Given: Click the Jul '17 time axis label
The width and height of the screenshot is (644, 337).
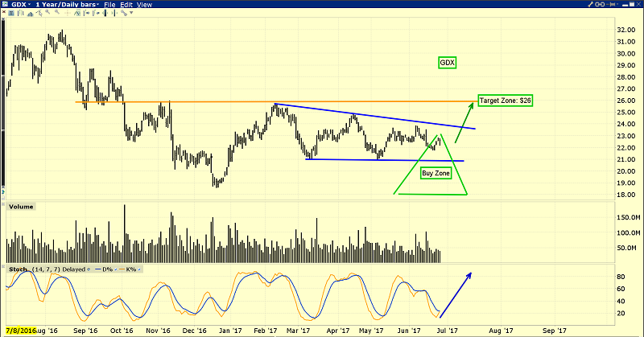Looking at the screenshot, I should [x=448, y=330].
